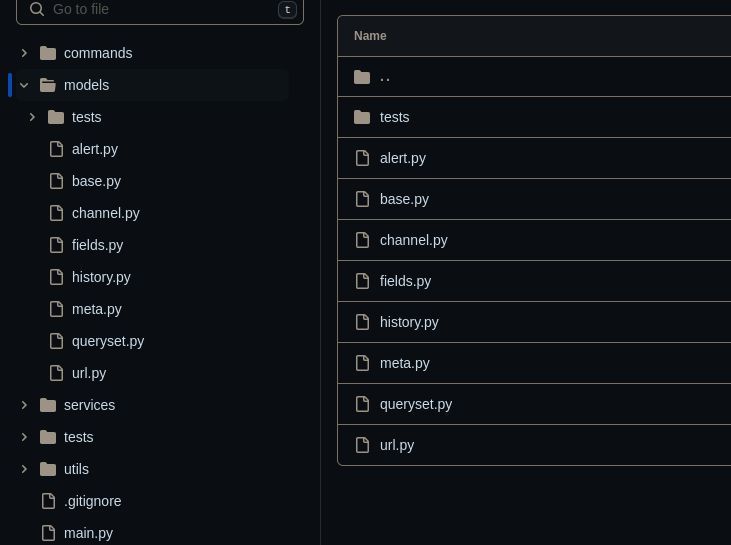Click the tests folder icon in file list
Image resolution: width=731 pixels, height=545 pixels.
click(x=362, y=117)
